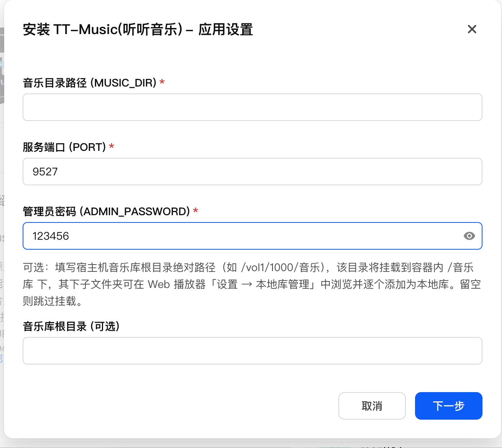502x448 pixels.
Task: Close the TT-Music install dialog
Action: 472,29
